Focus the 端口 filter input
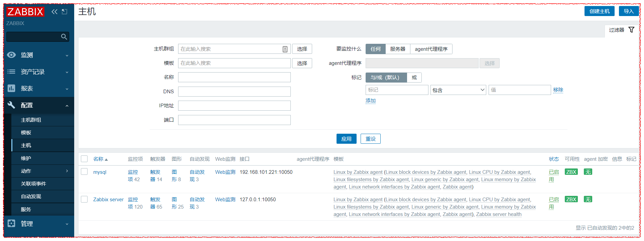This screenshot has height=241, width=644. [234, 120]
